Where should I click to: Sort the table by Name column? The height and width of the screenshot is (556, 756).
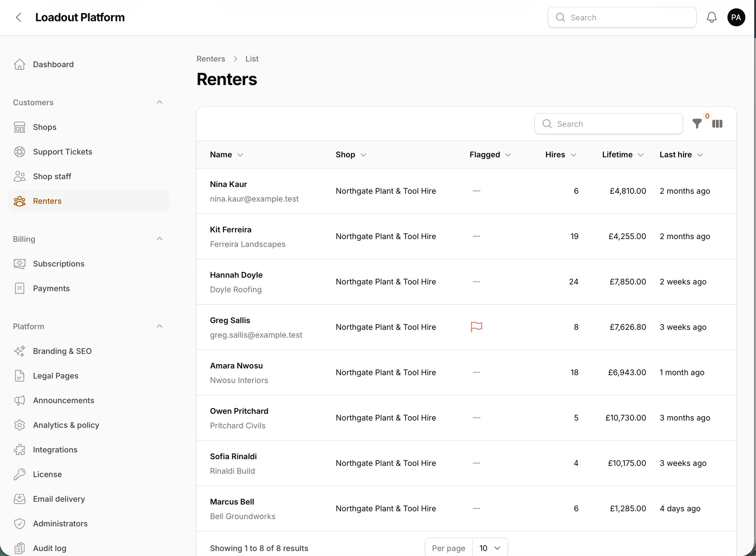click(226, 155)
